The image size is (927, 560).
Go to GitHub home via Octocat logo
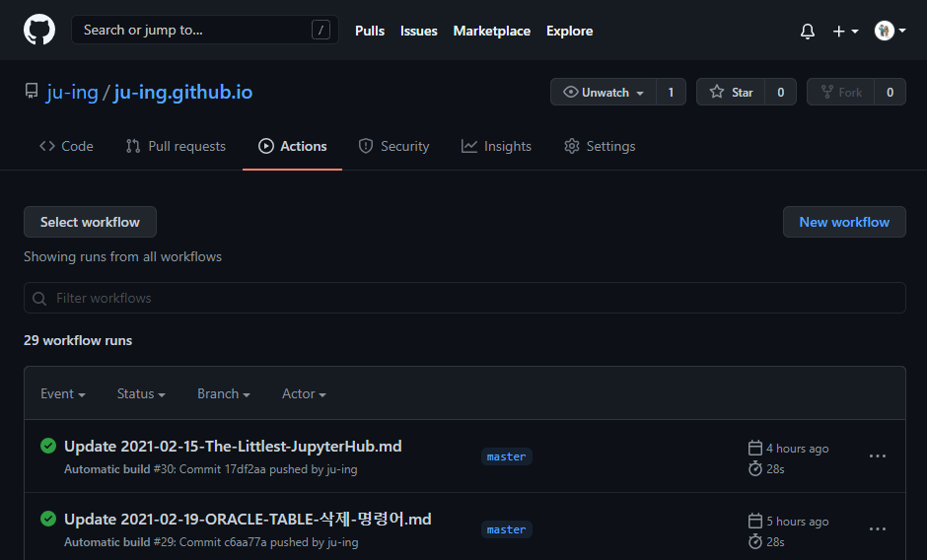click(39, 30)
